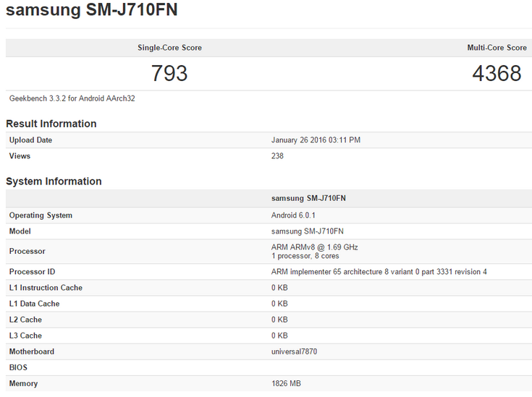Click the universal7870 motherboard value

click(294, 351)
